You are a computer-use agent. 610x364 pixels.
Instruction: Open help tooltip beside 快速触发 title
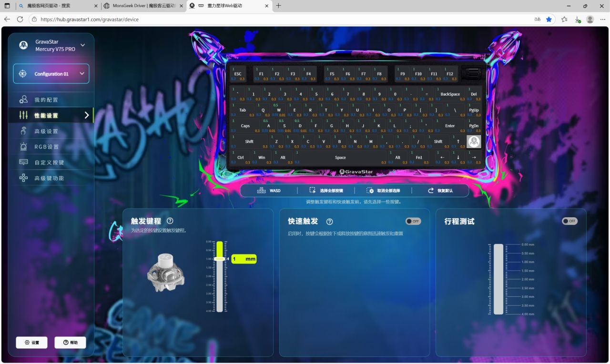pos(329,222)
